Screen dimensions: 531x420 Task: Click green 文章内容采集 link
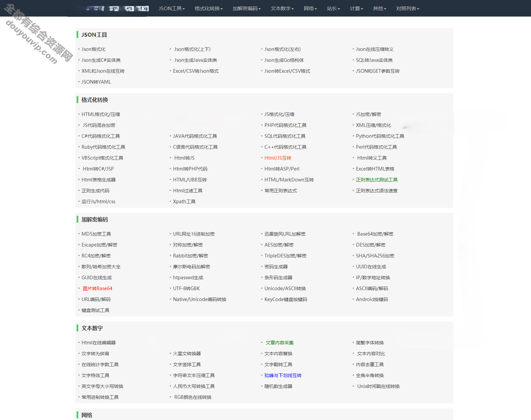tap(280, 343)
